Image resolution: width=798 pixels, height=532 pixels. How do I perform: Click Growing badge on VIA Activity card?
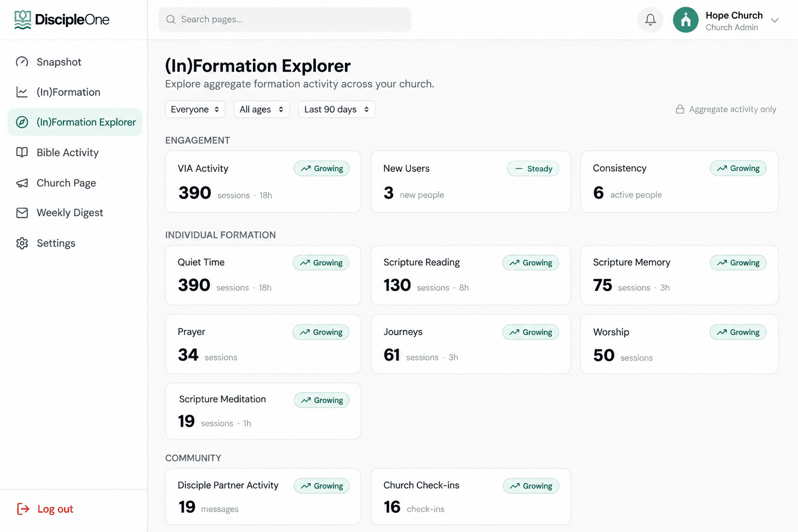pos(322,168)
